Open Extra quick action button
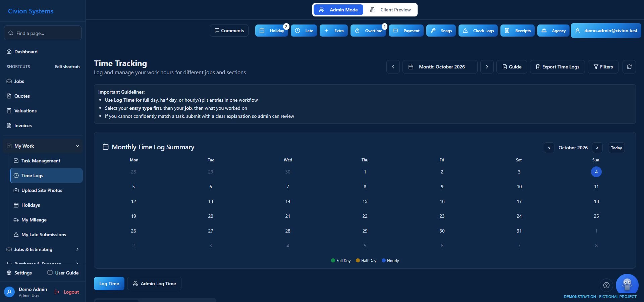This screenshot has width=644, height=302. 334,31
